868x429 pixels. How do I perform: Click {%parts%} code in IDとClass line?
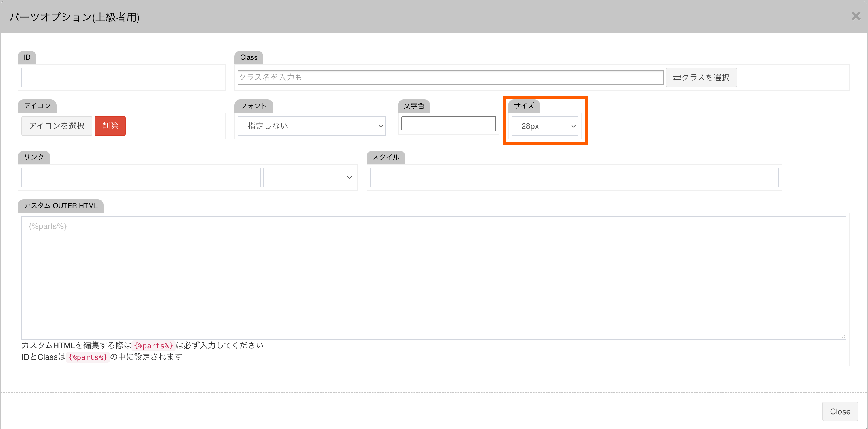click(x=88, y=357)
